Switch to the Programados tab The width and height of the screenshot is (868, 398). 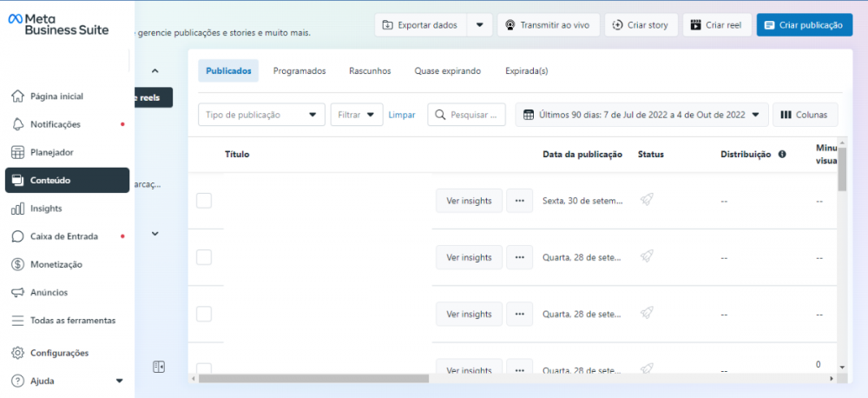pyautogui.click(x=299, y=71)
